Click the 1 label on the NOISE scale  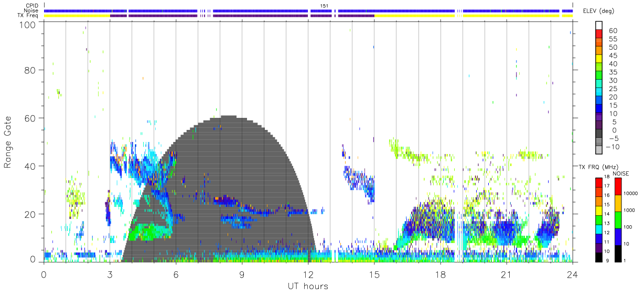click(626, 261)
